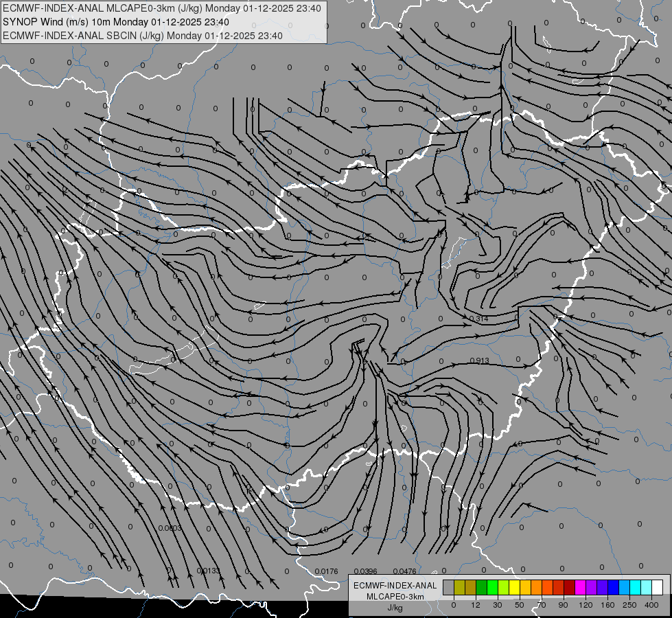Pick the bright cyan legend swatch
The width and height of the screenshot is (672, 618).
tap(636, 588)
